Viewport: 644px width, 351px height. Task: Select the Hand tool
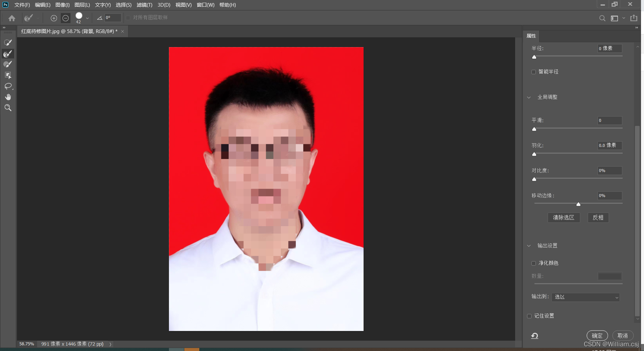click(8, 97)
